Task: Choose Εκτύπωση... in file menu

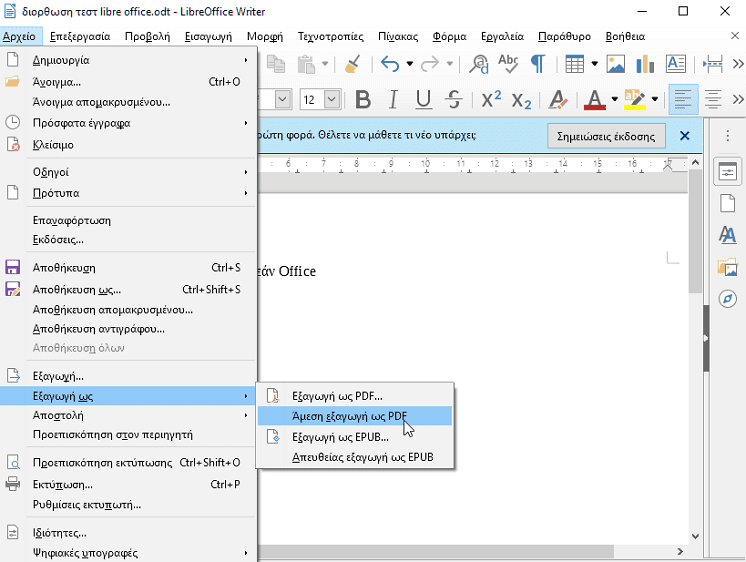Action: [128, 484]
